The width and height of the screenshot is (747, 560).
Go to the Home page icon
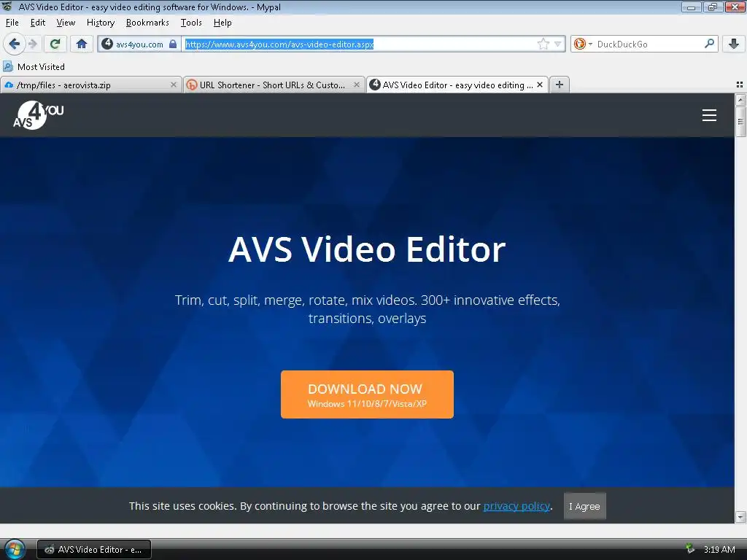pyautogui.click(x=82, y=44)
